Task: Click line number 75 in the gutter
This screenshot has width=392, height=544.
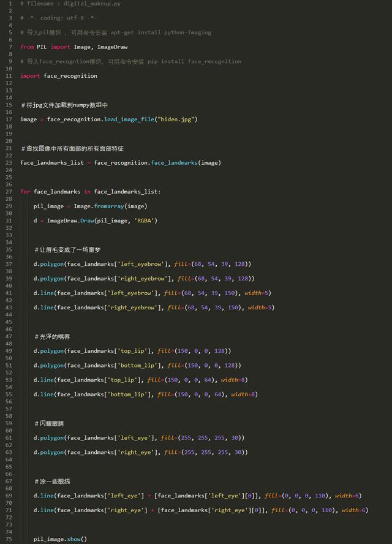Action: (x=9, y=540)
